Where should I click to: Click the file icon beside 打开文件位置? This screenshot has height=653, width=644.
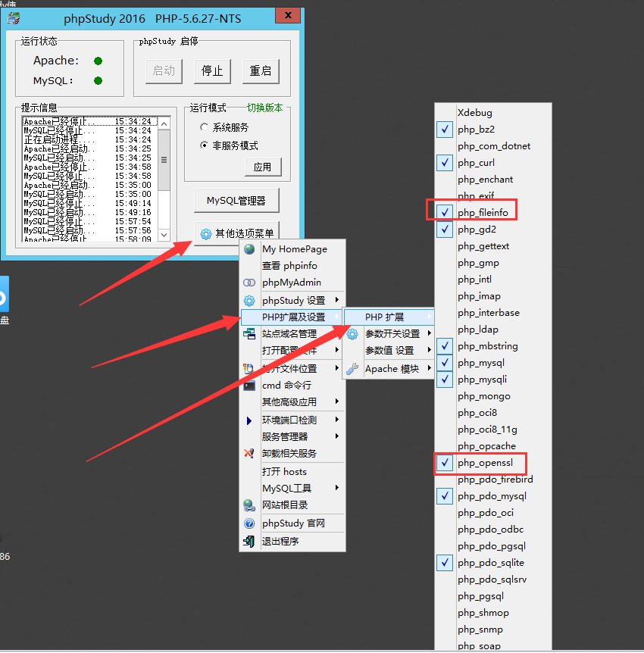249,369
